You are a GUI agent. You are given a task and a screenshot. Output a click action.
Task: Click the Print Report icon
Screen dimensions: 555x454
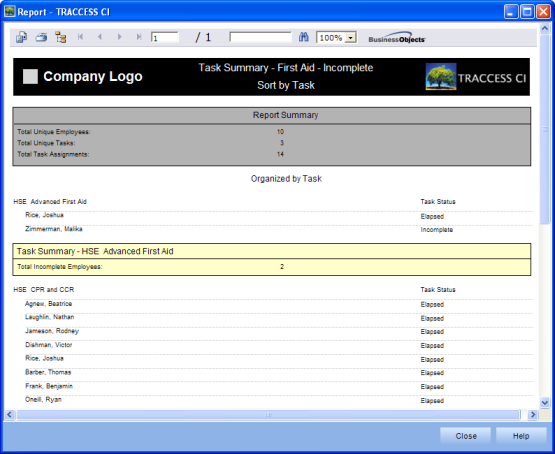[41, 37]
